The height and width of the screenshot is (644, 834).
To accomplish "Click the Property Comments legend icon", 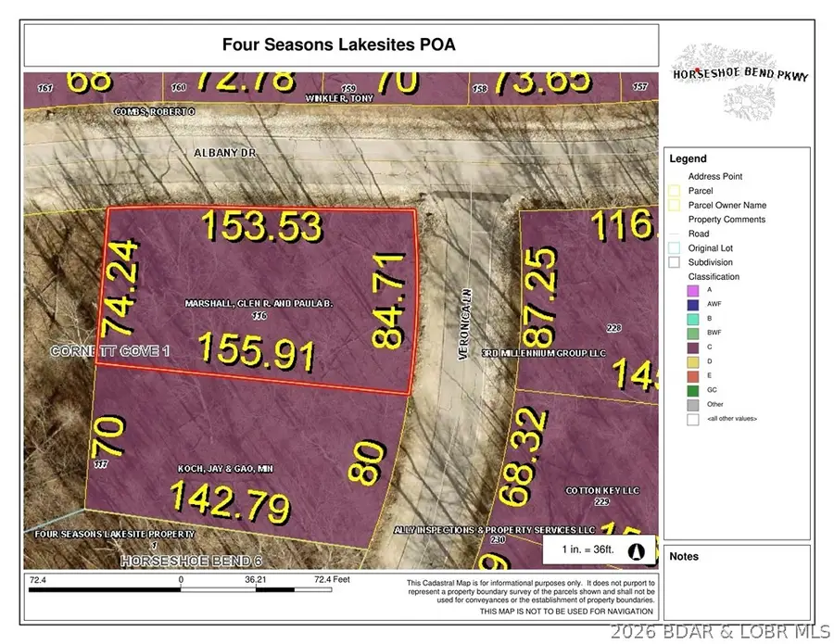I will 675,219.
